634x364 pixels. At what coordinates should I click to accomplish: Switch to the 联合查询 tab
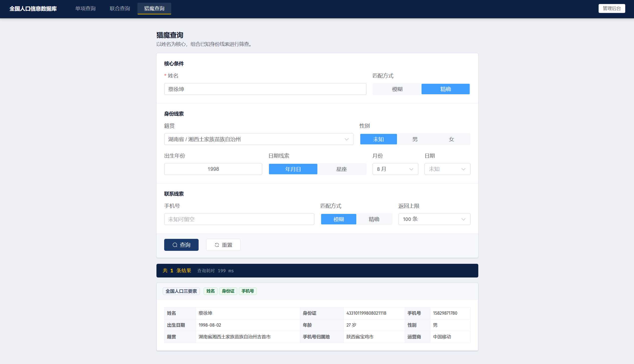pyautogui.click(x=120, y=8)
